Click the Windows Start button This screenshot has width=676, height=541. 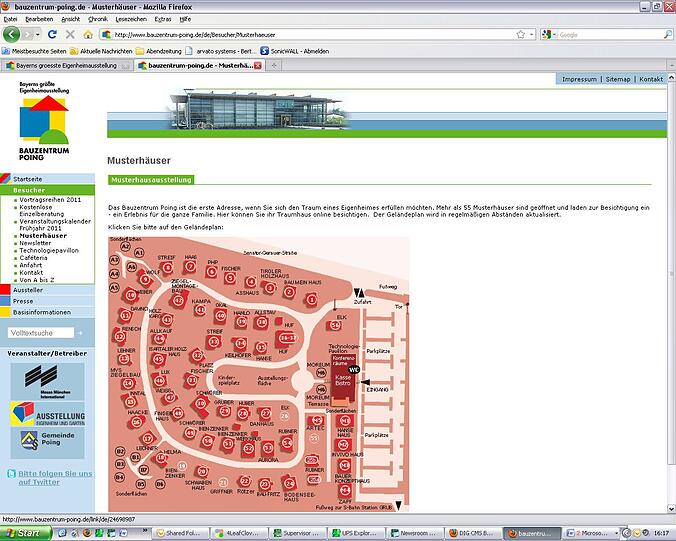(26, 533)
